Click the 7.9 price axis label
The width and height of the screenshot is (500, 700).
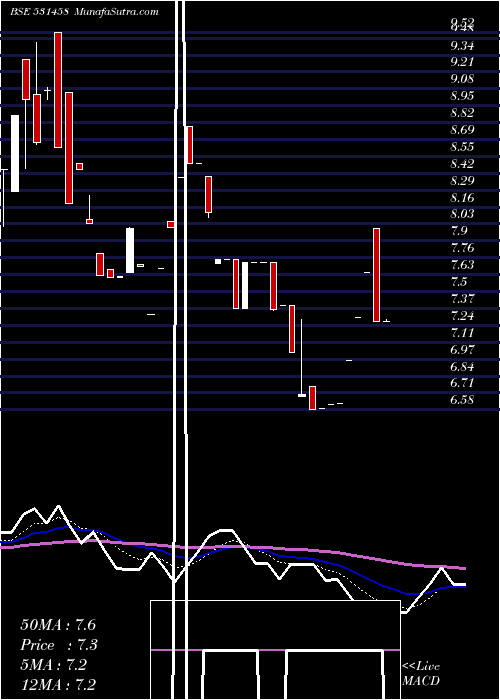459,231
